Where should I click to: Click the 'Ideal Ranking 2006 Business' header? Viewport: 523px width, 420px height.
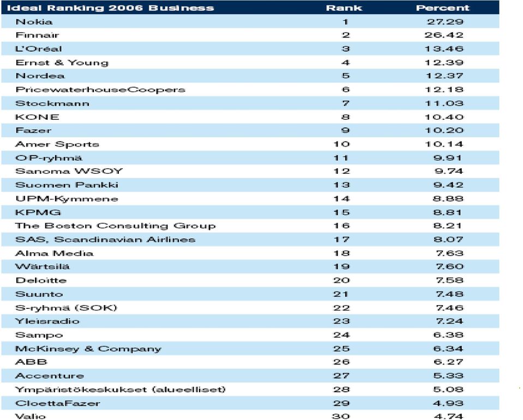(110, 8)
